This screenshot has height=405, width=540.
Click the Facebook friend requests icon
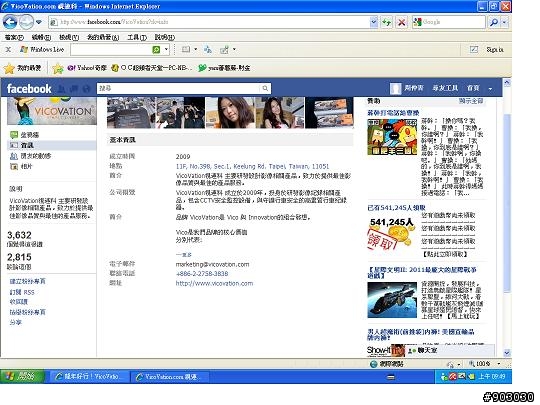point(61,89)
